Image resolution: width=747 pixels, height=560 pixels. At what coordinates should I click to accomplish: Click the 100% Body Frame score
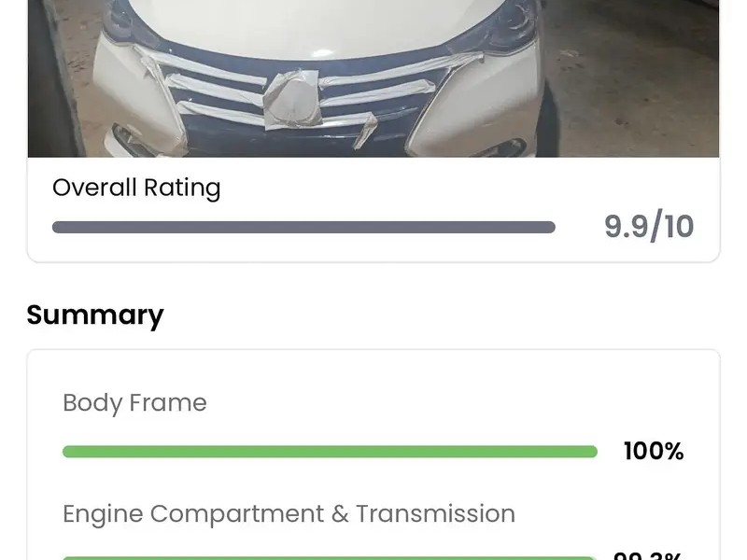click(654, 452)
